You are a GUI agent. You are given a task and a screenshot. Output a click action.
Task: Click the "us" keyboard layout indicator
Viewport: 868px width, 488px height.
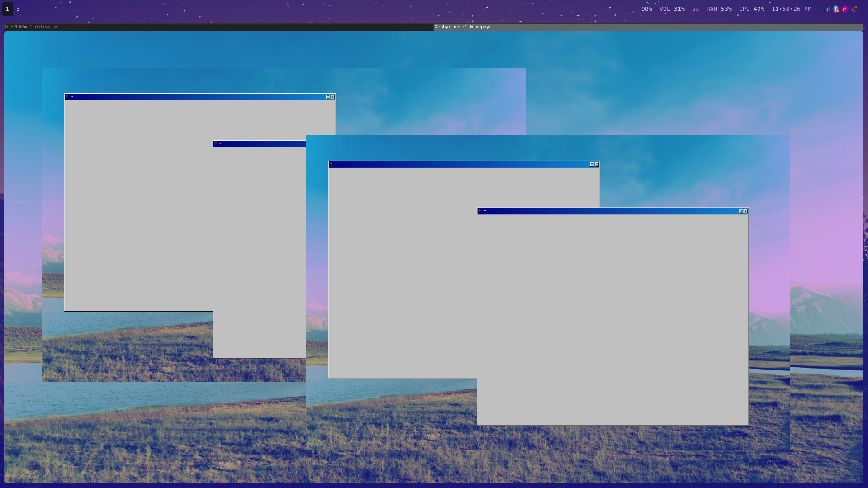click(x=695, y=9)
